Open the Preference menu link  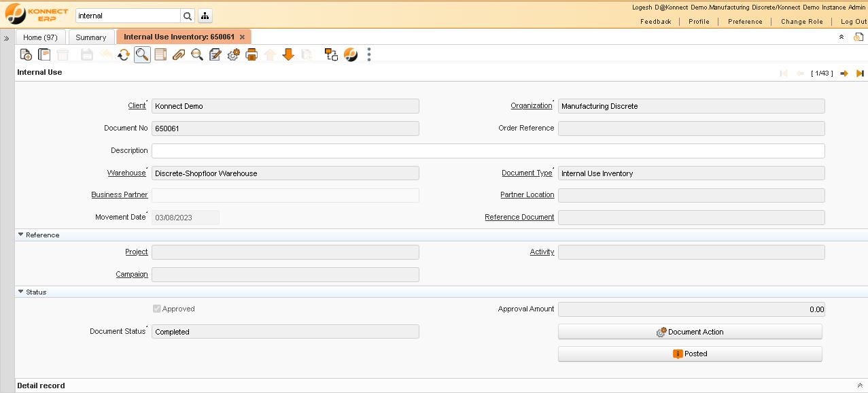coord(745,22)
